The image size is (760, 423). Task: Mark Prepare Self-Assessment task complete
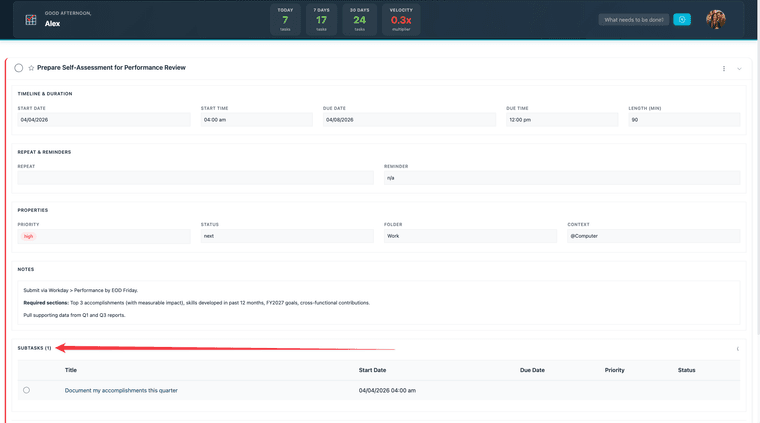(18, 68)
